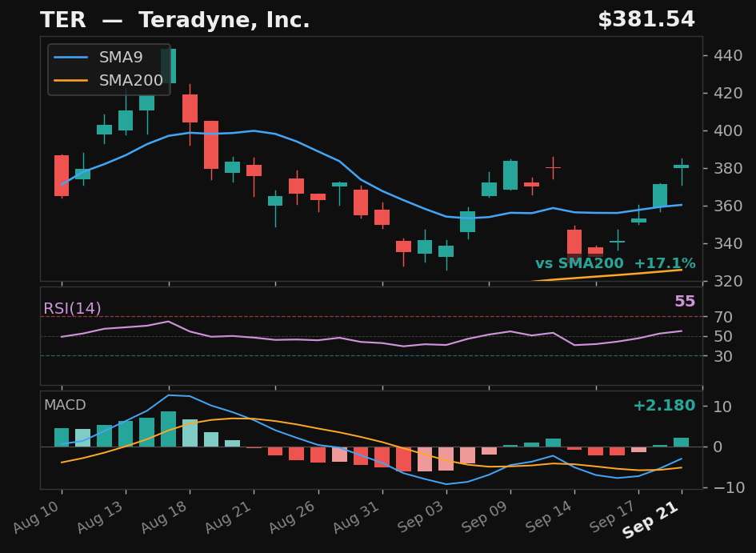This screenshot has height=553, width=756.
Task: Click the MACD value +2.180
Action: point(664,405)
